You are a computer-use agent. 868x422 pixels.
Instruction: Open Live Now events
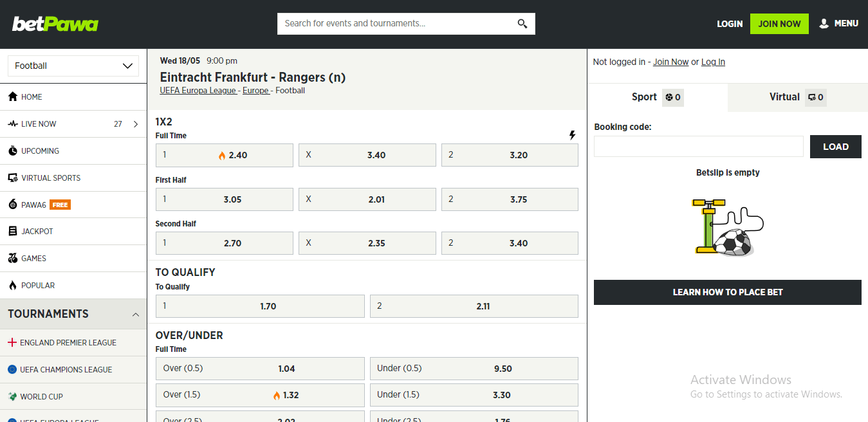(x=73, y=124)
